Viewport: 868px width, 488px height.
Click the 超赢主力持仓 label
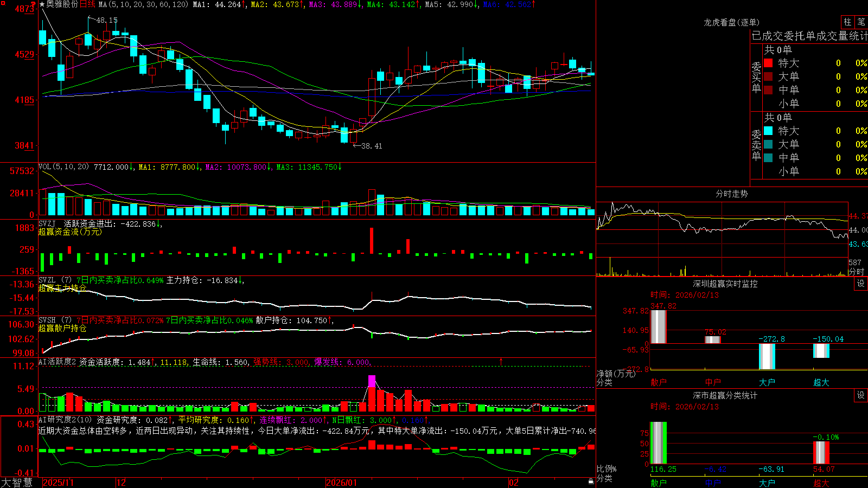click(x=62, y=288)
